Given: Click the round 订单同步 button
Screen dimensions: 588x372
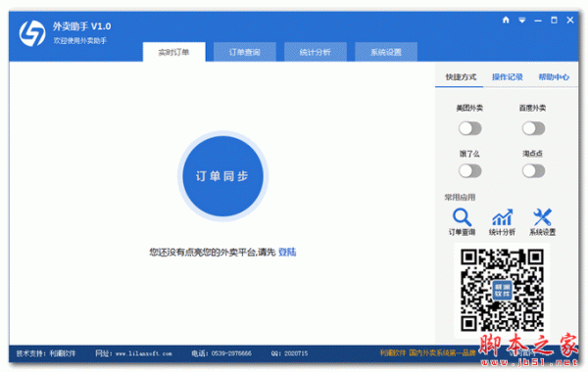Looking at the screenshot, I should [x=222, y=176].
